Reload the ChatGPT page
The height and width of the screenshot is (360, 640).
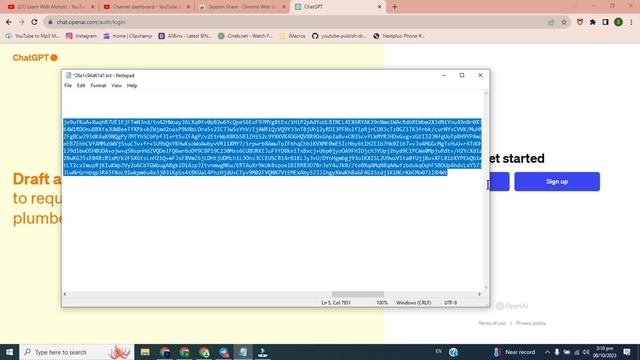34,22
